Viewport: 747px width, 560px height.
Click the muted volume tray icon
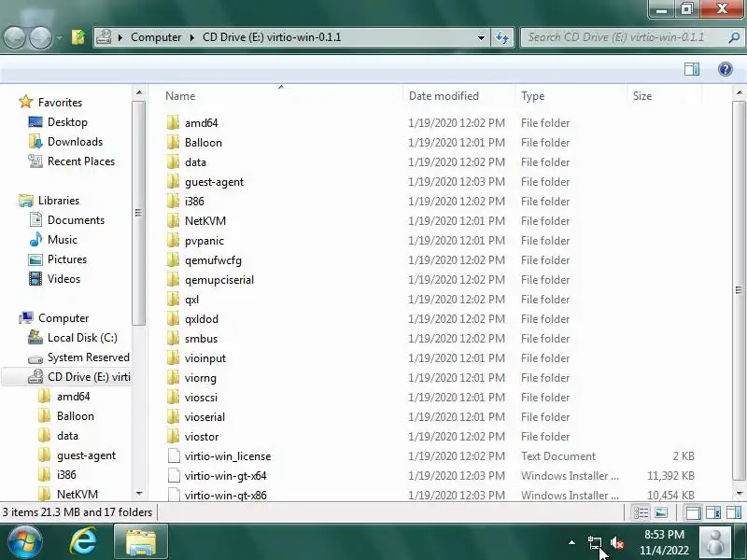[x=617, y=542]
